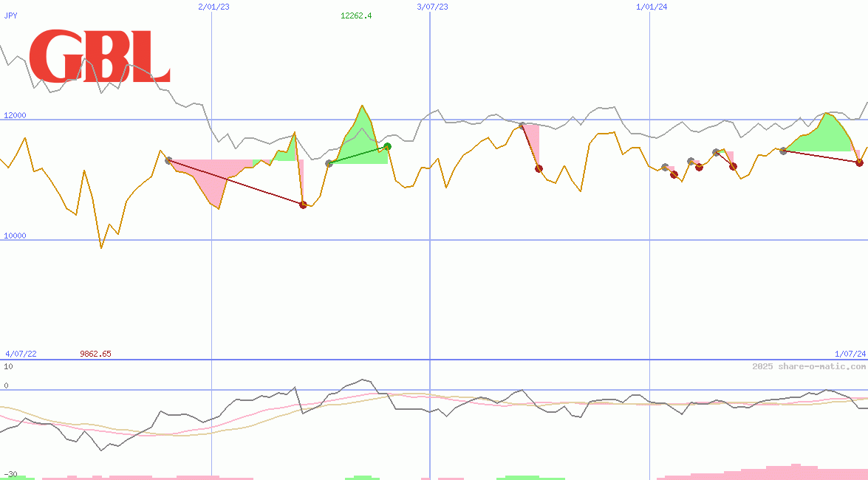The height and width of the screenshot is (480, 868).
Task: Click the gray entry dot starting the longest red trade line
Action: click(168, 160)
